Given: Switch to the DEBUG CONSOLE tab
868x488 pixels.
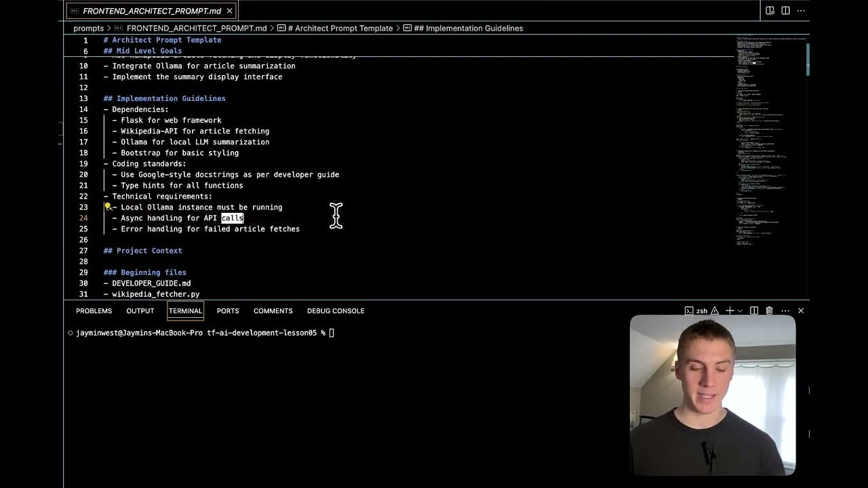Looking at the screenshot, I should pyautogui.click(x=336, y=310).
